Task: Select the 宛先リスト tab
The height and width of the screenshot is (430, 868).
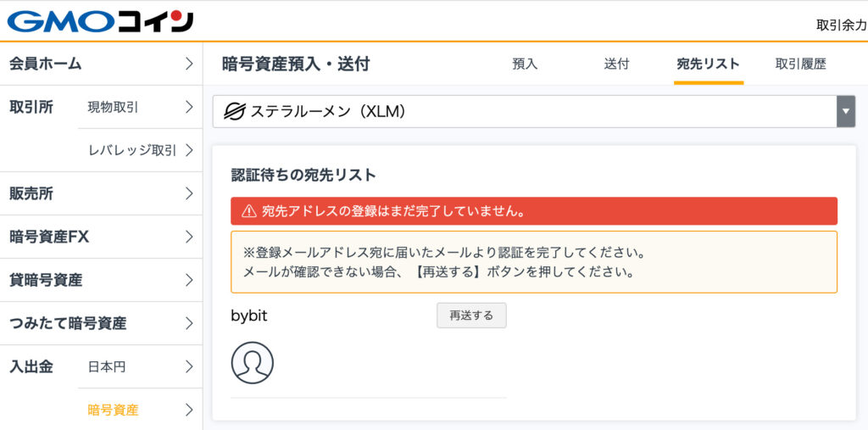Action: (708, 64)
